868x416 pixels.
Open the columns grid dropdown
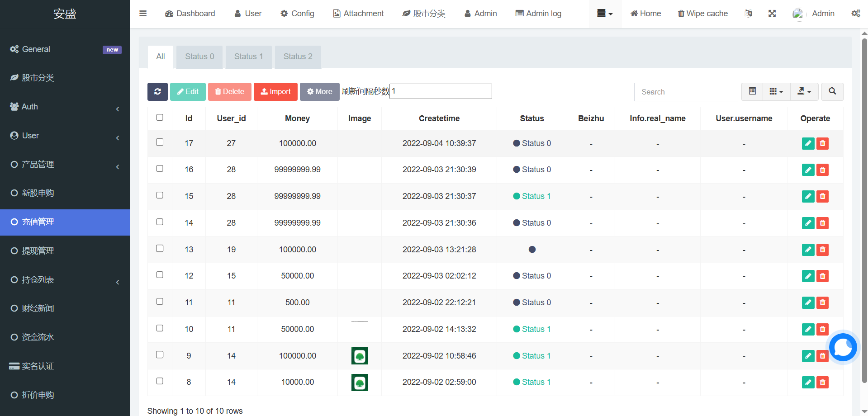(x=776, y=92)
